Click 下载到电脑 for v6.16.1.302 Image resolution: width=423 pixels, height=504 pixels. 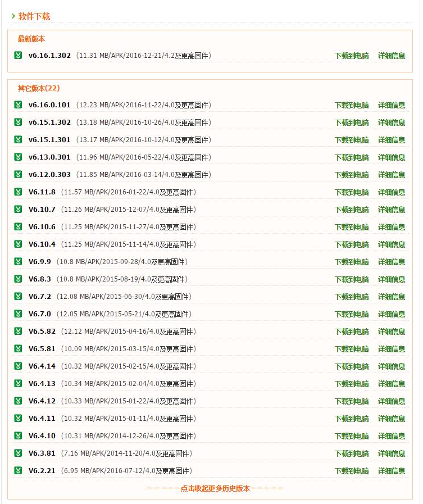click(352, 56)
